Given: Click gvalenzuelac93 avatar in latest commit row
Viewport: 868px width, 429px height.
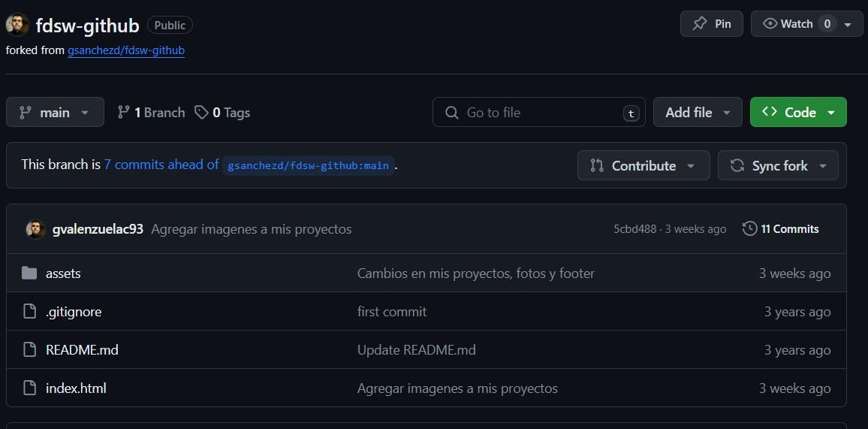Looking at the screenshot, I should pos(35,229).
